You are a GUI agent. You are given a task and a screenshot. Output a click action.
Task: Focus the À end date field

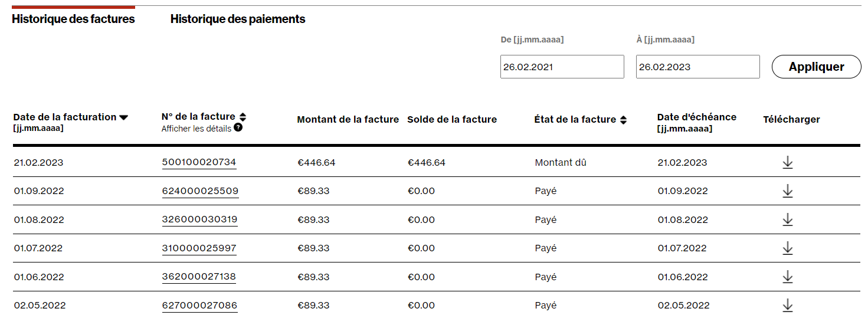tap(697, 67)
